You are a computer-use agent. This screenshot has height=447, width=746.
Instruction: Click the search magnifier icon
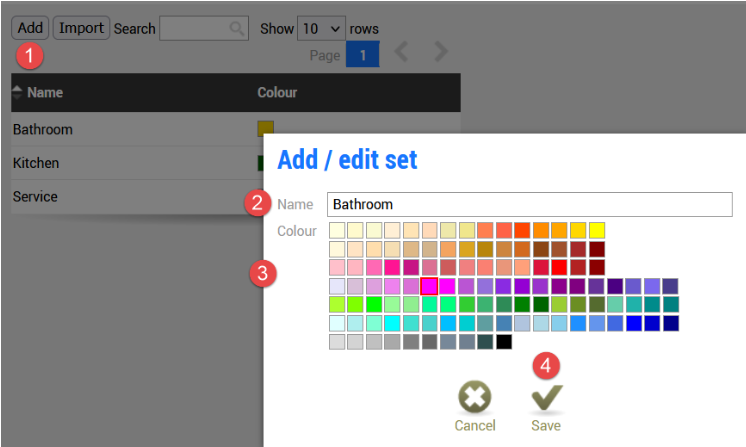point(237,29)
